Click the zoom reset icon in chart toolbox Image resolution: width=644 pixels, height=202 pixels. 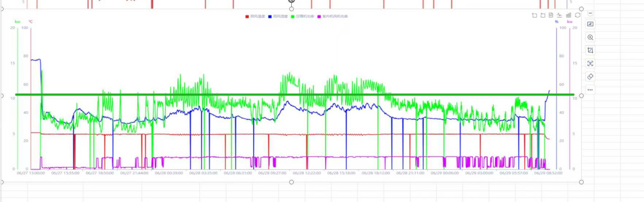[x=543, y=16]
